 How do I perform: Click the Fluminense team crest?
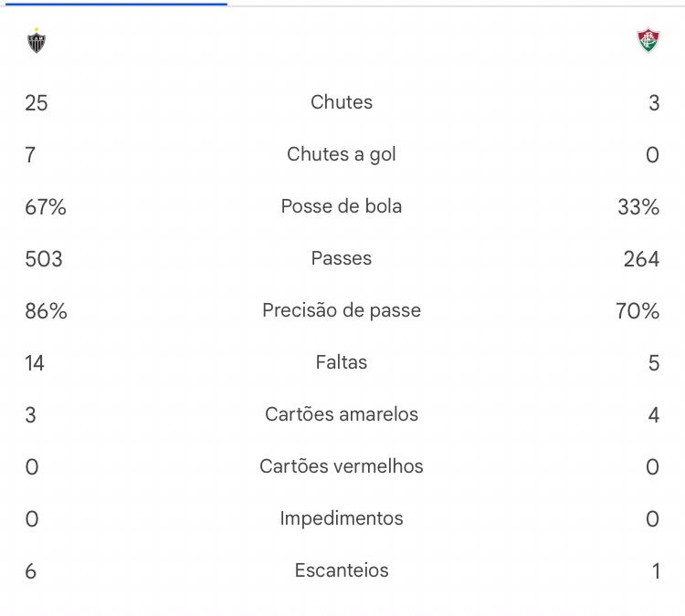[648, 40]
